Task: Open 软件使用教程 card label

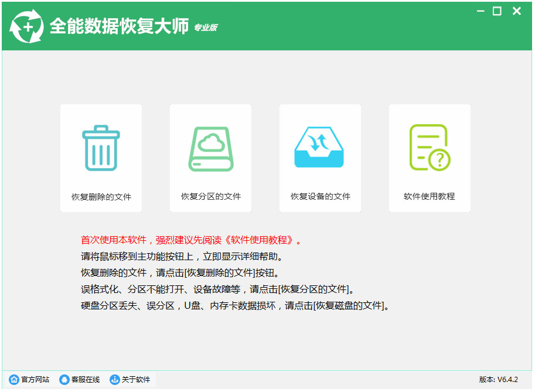Action: pos(429,196)
